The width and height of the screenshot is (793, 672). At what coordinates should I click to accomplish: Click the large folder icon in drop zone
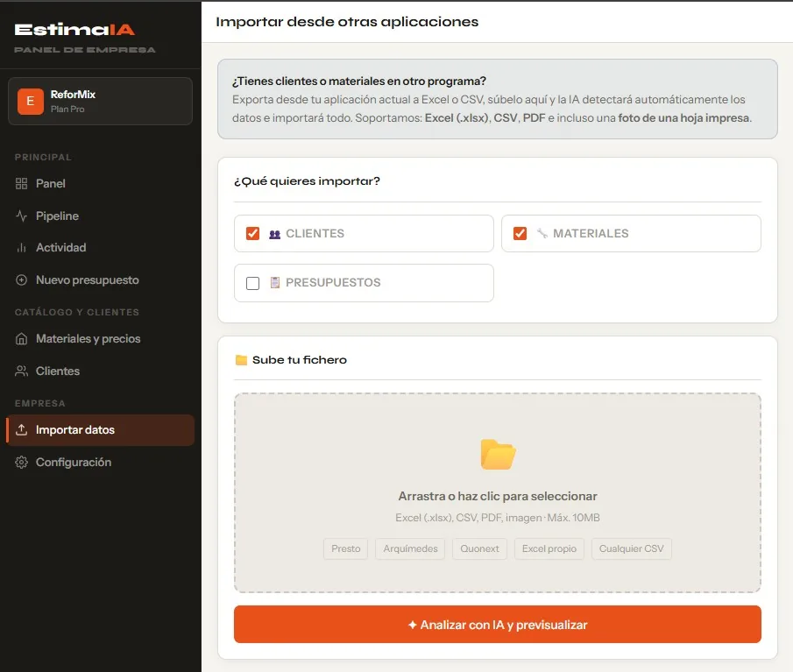point(499,454)
